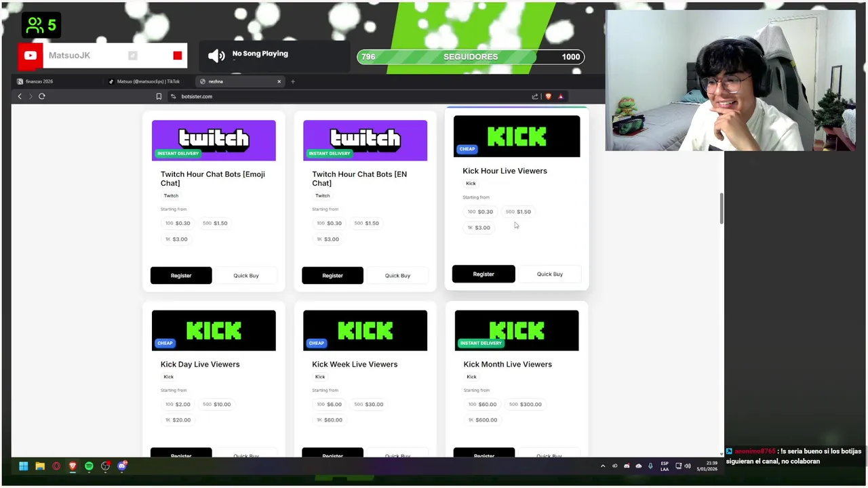The image size is (868, 488).
Task: Select the 500 $300.00 price on Kick Month card
Action: (x=526, y=405)
